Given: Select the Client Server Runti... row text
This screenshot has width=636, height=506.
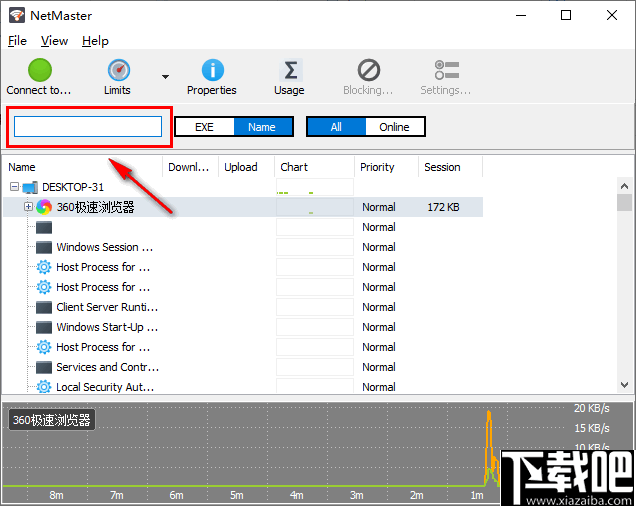Looking at the screenshot, I should pos(107,307).
